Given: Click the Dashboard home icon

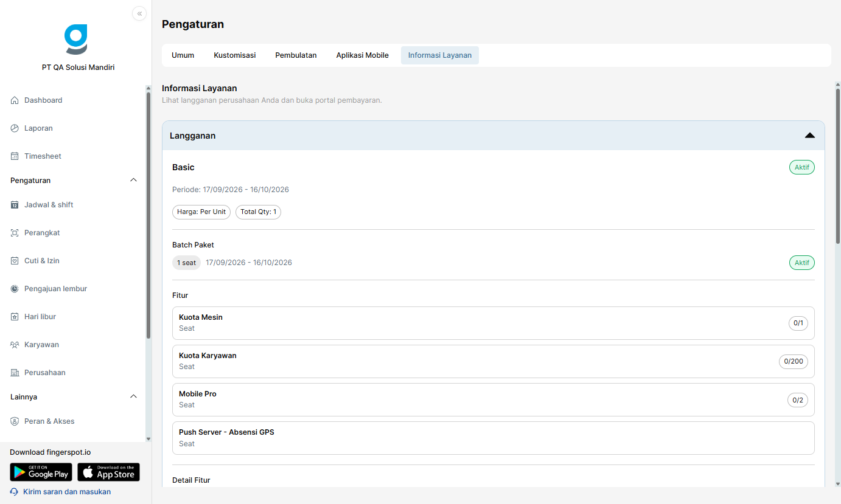Looking at the screenshot, I should point(15,100).
